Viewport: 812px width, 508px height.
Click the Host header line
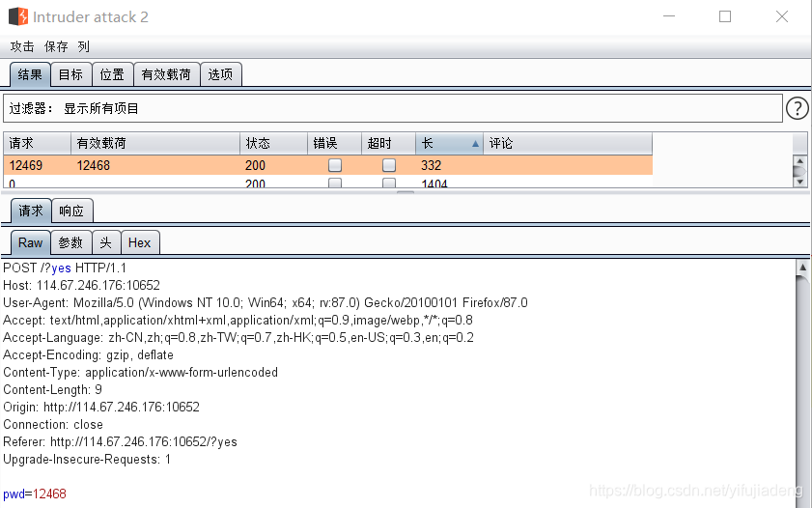(x=81, y=285)
